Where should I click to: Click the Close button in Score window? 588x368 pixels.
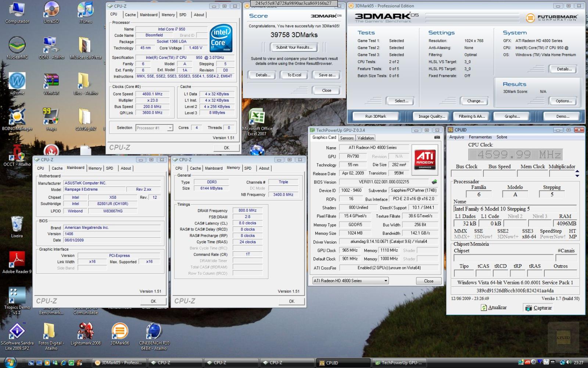pos(326,91)
